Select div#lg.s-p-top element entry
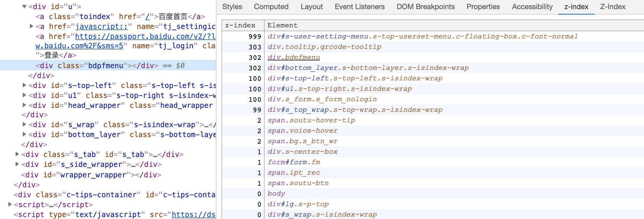644x219 pixels. 298,204
